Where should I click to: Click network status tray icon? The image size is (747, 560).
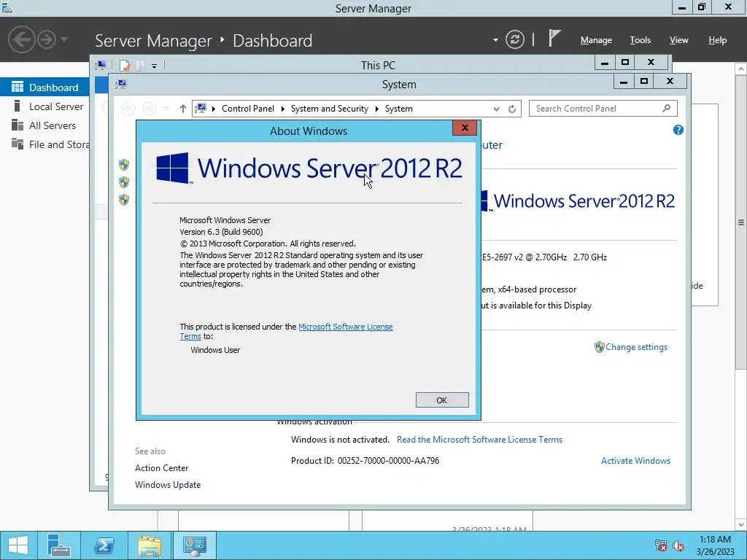pyautogui.click(x=661, y=545)
